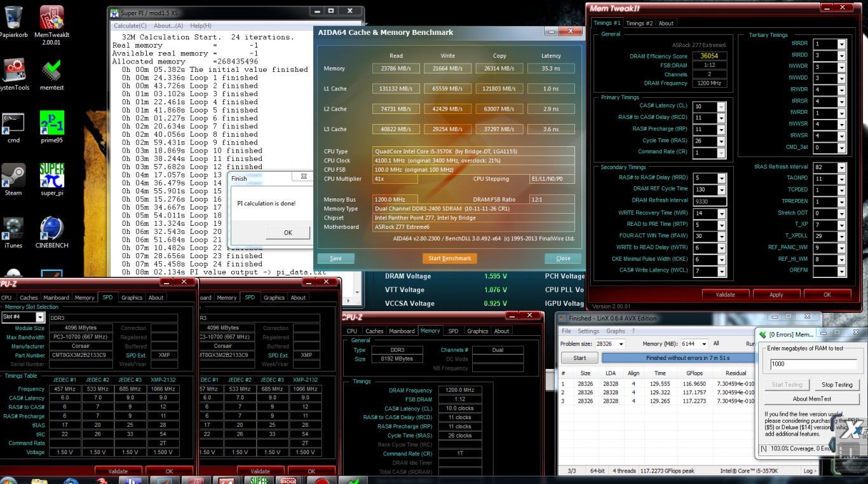
Task: Click the Log button in LinX status bar
Action: coord(809,471)
